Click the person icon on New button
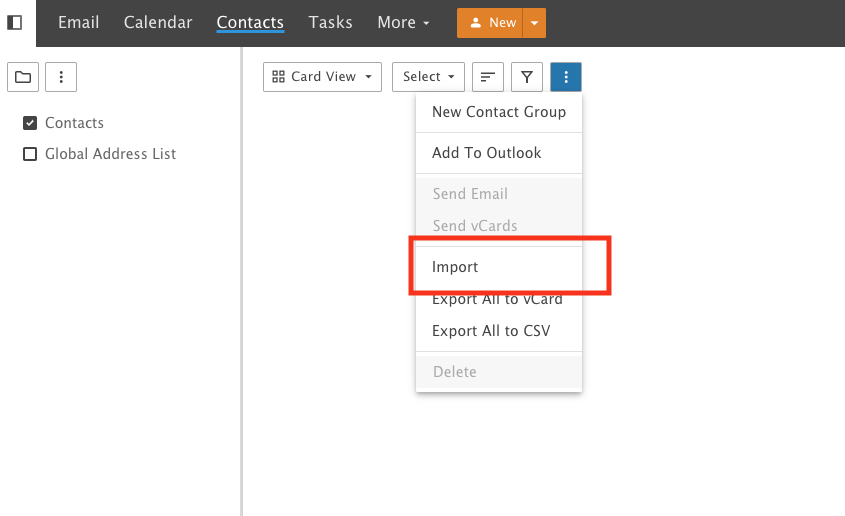 [x=476, y=23]
